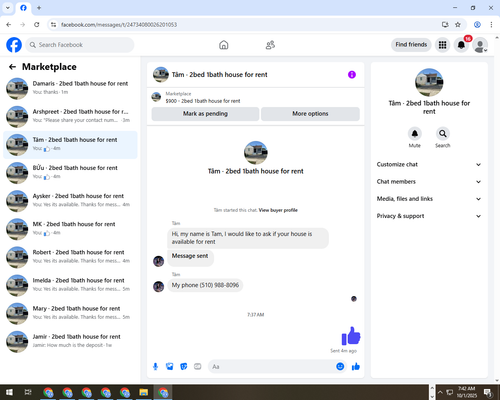Show hidden system tray icons

tap(440, 392)
